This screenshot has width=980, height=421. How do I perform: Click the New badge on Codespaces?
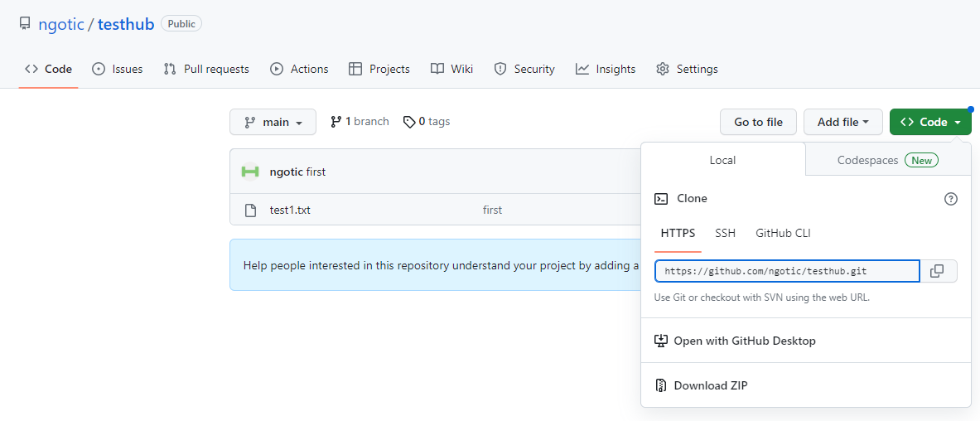(922, 160)
